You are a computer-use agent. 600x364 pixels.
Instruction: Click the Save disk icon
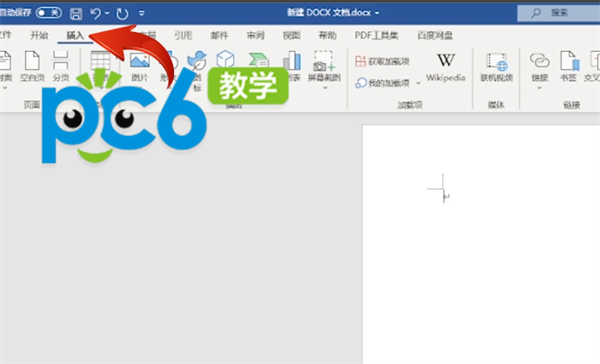click(x=76, y=14)
